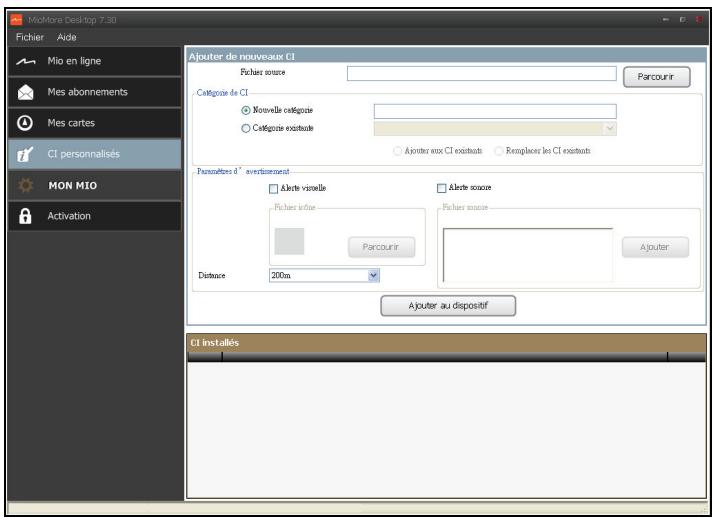Click the Mes abonnements envelope icon
This screenshot has height=518, width=714.
(x=26, y=92)
